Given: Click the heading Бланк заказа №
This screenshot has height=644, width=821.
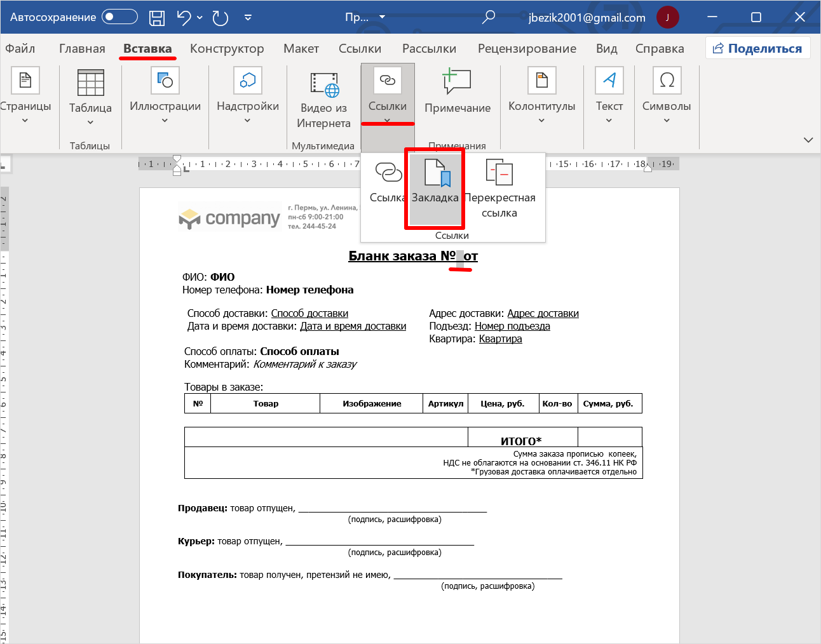Looking at the screenshot, I should coord(402,256).
